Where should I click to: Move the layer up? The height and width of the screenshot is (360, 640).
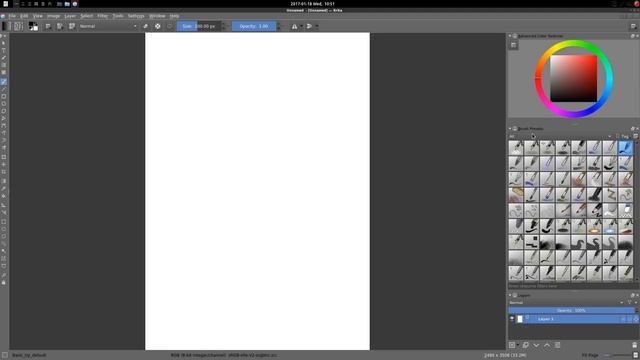pyautogui.click(x=547, y=345)
